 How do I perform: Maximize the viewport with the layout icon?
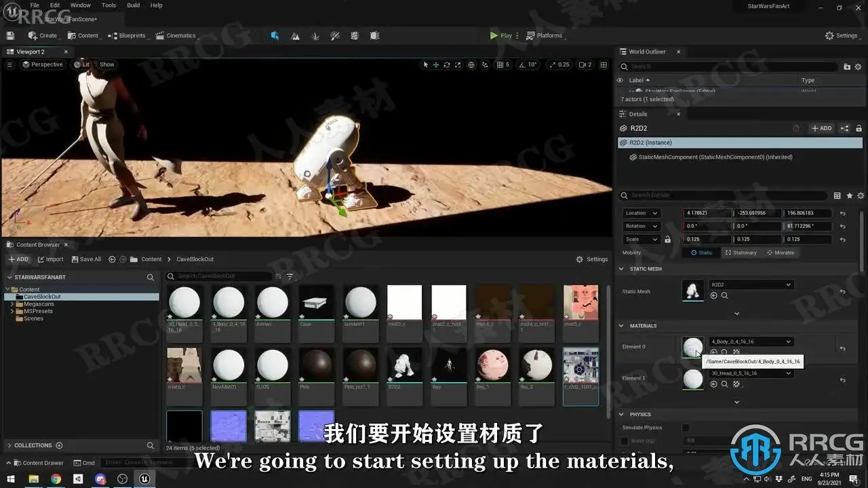click(604, 64)
